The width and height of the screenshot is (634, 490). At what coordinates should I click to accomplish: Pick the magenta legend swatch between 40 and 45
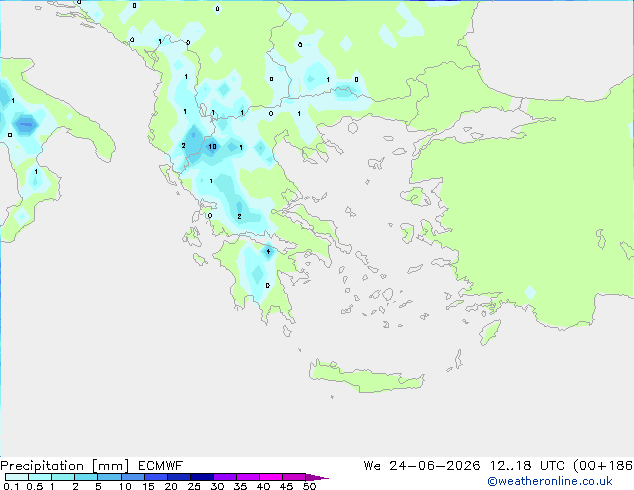point(271,477)
